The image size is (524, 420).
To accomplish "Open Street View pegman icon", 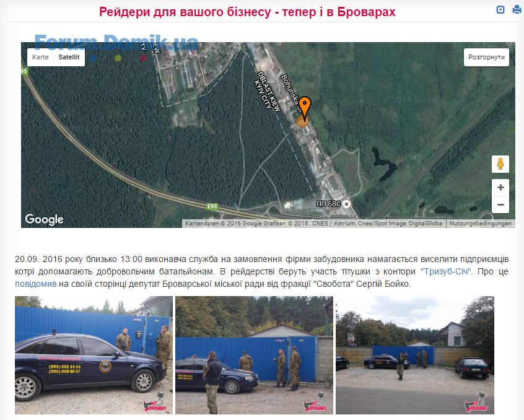I will 500,164.
